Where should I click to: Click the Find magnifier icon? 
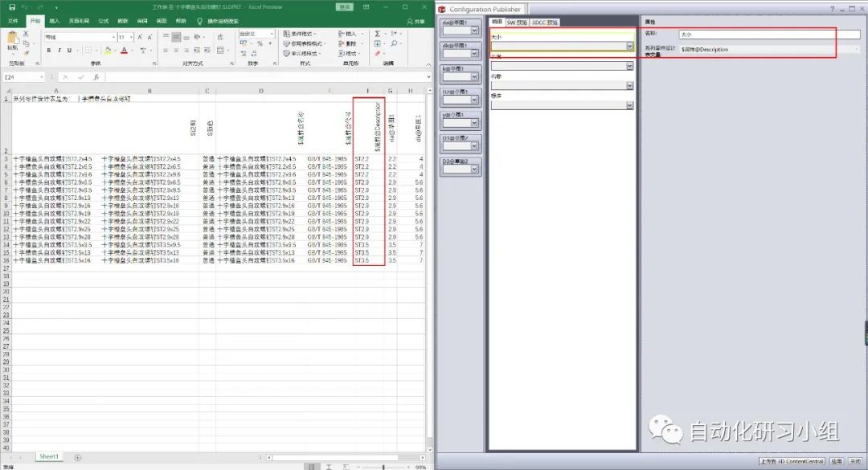(x=394, y=43)
